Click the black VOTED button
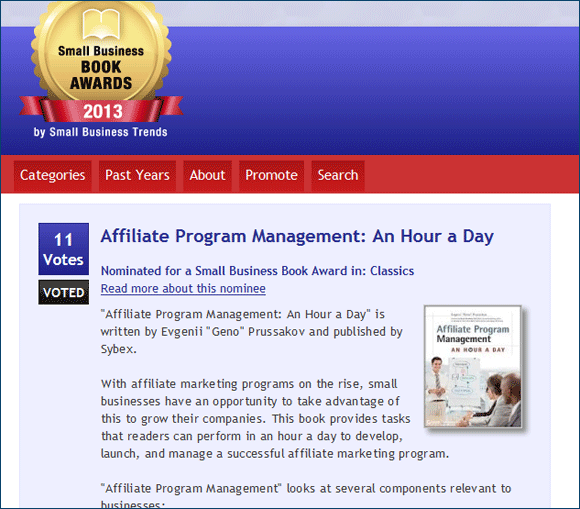The width and height of the screenshot is (580, 509). (x=64, y=292)
